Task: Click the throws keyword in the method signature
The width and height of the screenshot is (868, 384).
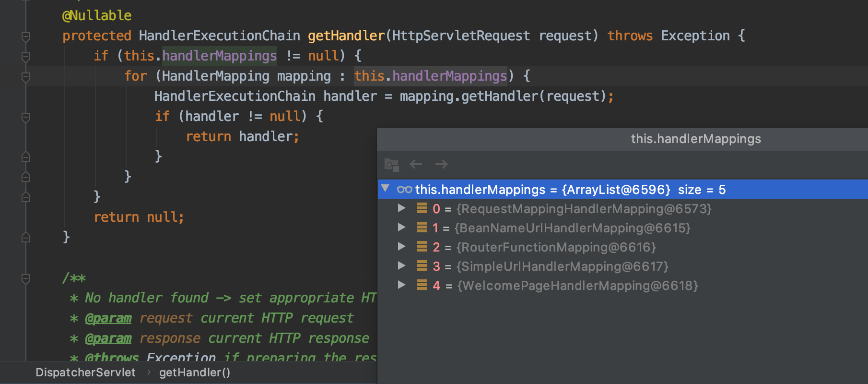Action: [630, 36]
